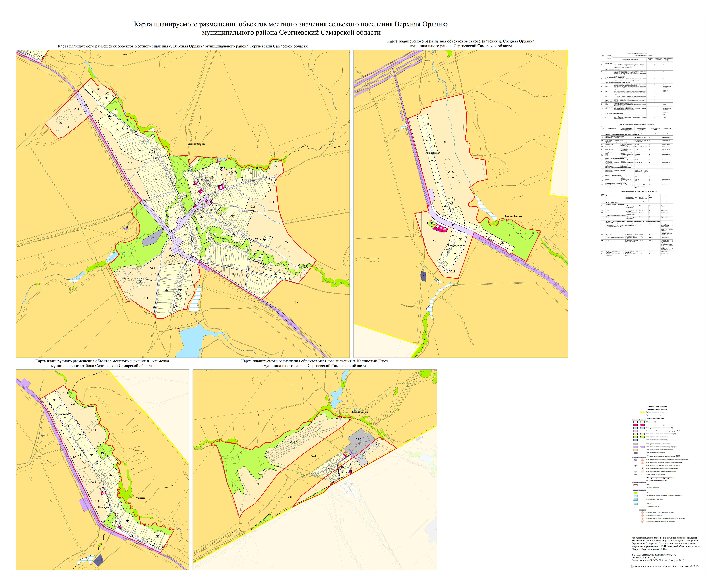Click the 'Прочие объекты' legend heading
This screenshot has height=588, width=715.
click(x=653, y=488)
